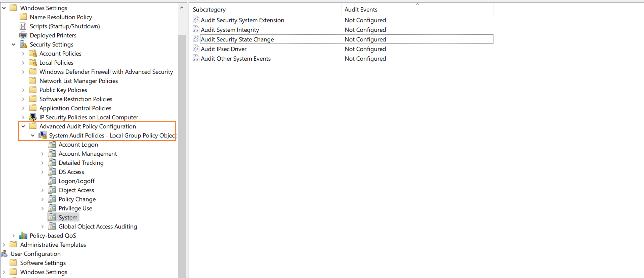The width and height of the screenshot is (644, 278).
Task: Click the Security Settings icon
Action: pyautogui.click(x=23, y=44)
